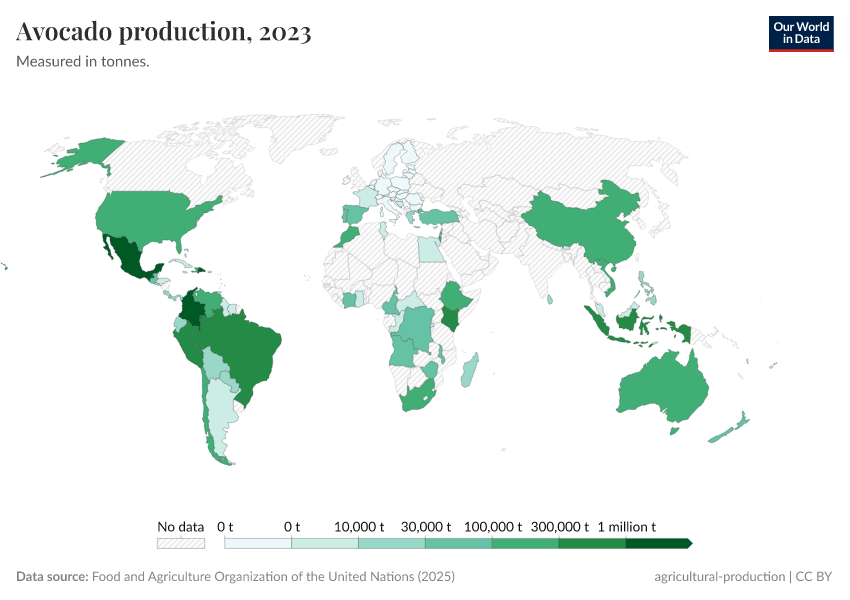Click the hatched No data legend swatch
The image size is (850, 600).
coord(180,542)
